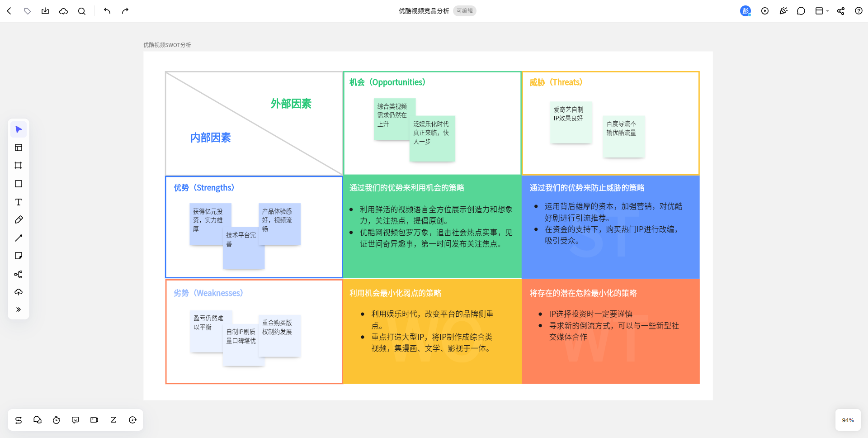Open chat bubbles in bottom toolbar

tap(38, 420)
